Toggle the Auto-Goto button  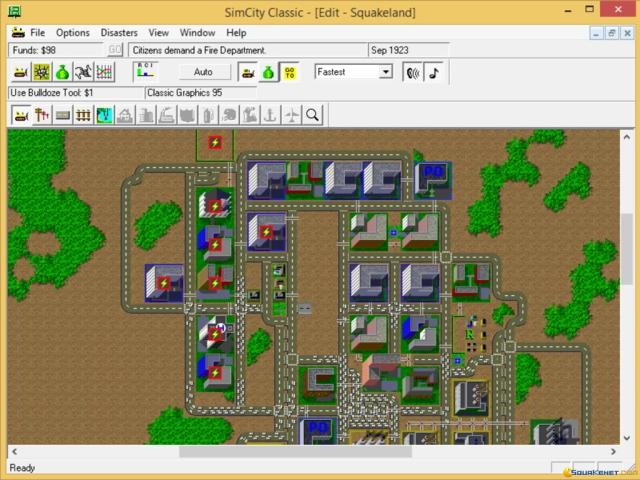tap(289, 72)
